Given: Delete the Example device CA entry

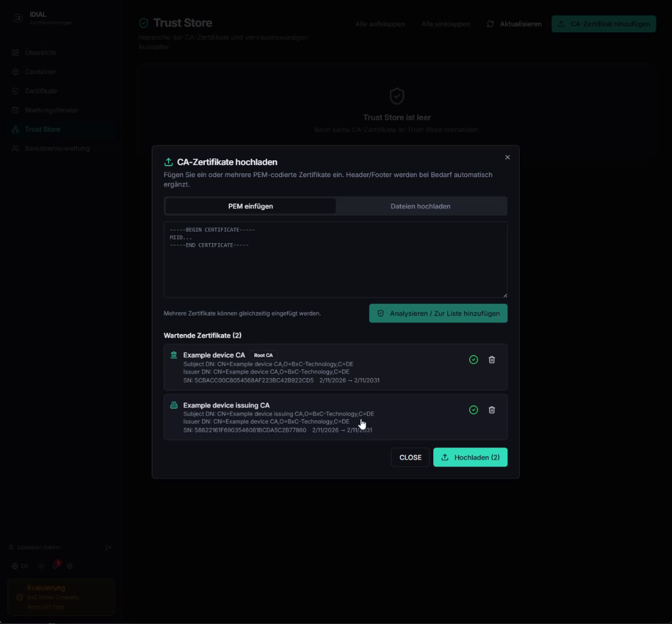Looking at the screenshot, I should point(492,359).
